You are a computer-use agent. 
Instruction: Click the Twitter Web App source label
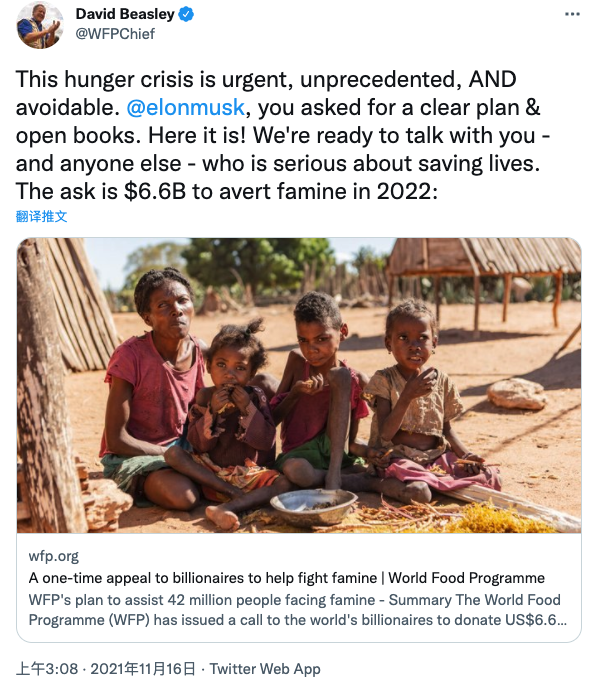click(265, 668)
